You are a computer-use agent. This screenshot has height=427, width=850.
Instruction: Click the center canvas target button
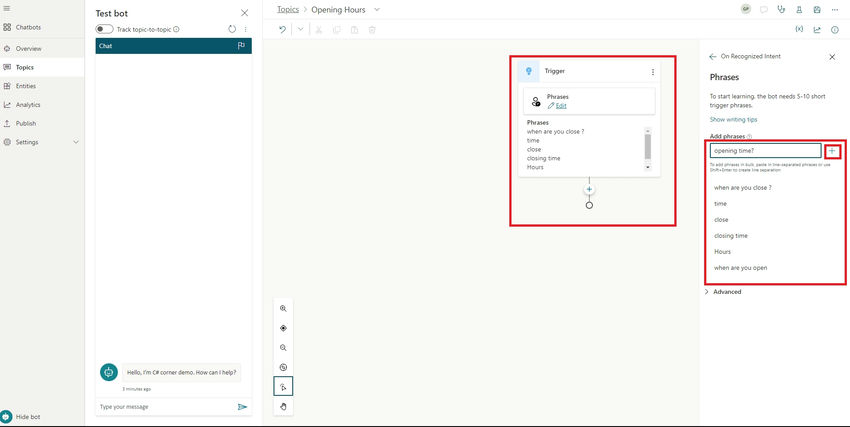(x=283, y=328)
